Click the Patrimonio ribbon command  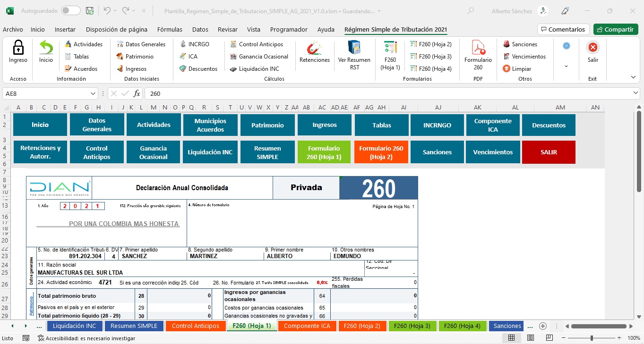135,57
